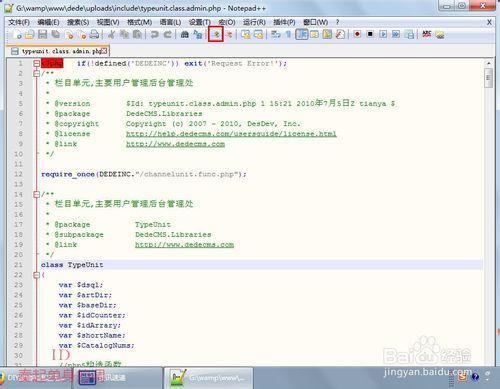Click the Cut scissors icon
500x389 pixels.
111,34
